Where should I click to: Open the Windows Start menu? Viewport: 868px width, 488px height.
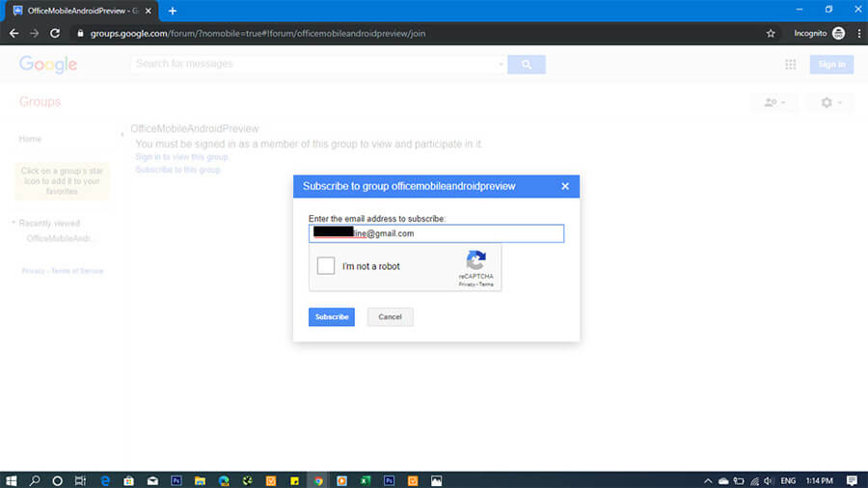(12, 479)
